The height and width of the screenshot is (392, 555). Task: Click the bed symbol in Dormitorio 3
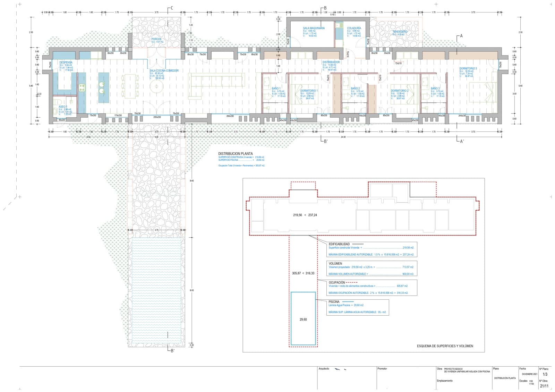click(483, 93)
